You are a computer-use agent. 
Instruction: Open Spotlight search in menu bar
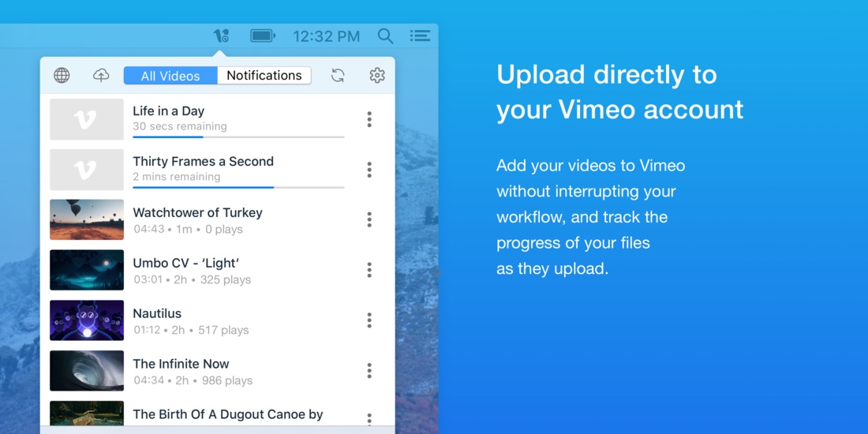pos(385,36)
